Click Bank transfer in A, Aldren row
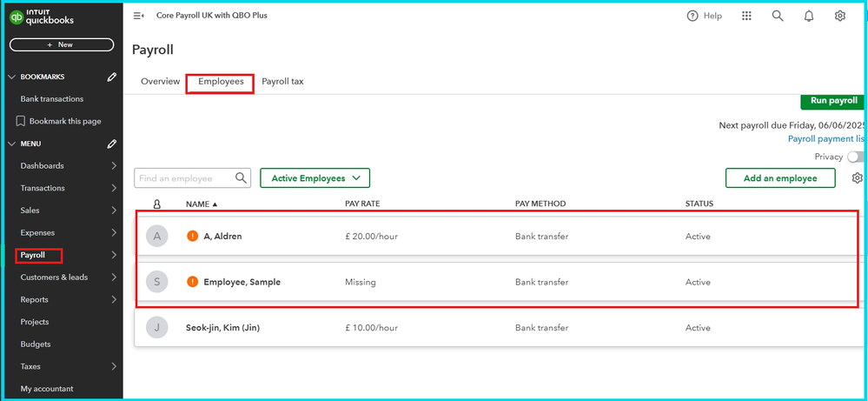This screenshot has height=401, width=868. pyautogui.click(x=541, y=237)
